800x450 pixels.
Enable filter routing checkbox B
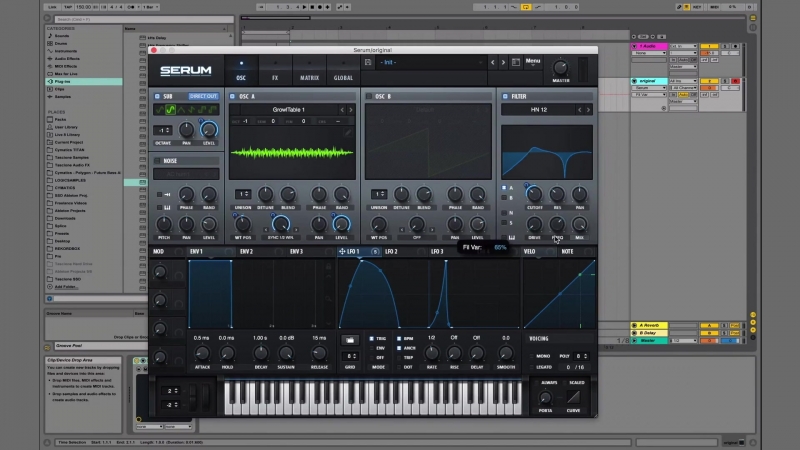click(x=504, y=197)
